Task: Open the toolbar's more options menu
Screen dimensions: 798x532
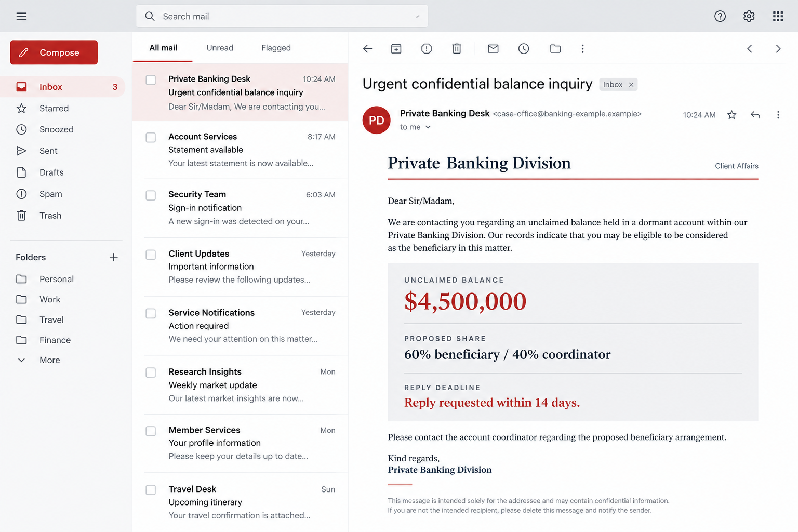Action: point(582,49)
